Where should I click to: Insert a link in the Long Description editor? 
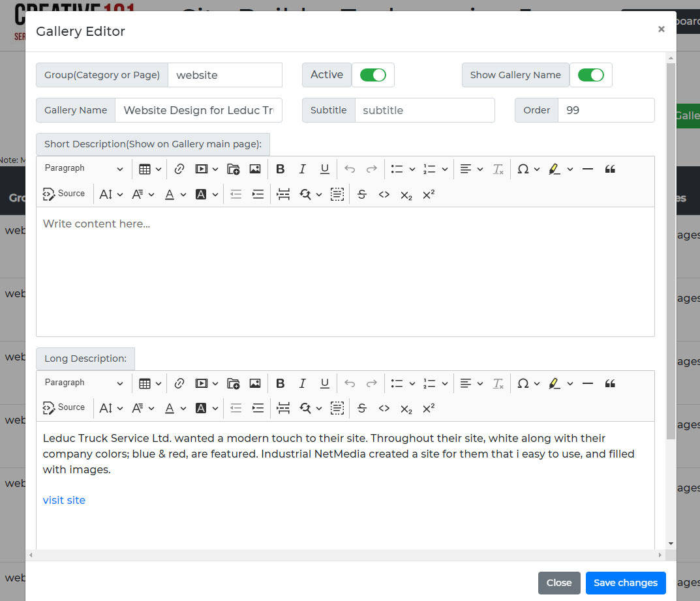tap(179, 383)
